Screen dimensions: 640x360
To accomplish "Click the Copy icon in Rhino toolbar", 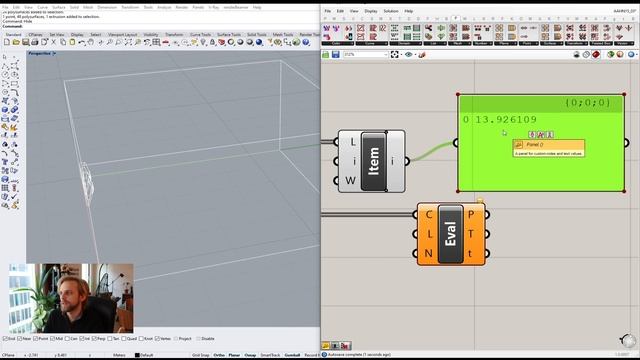I will (x=63, y=42).
